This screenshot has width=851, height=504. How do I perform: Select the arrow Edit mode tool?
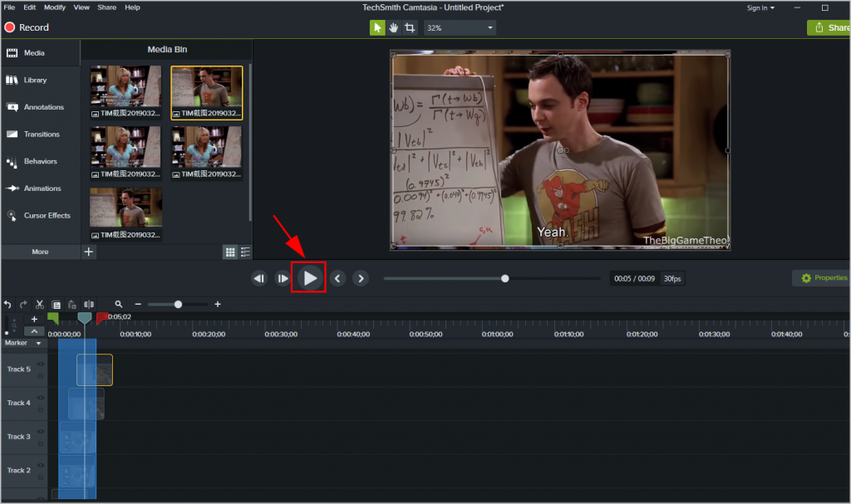click(x=377, y=27)
